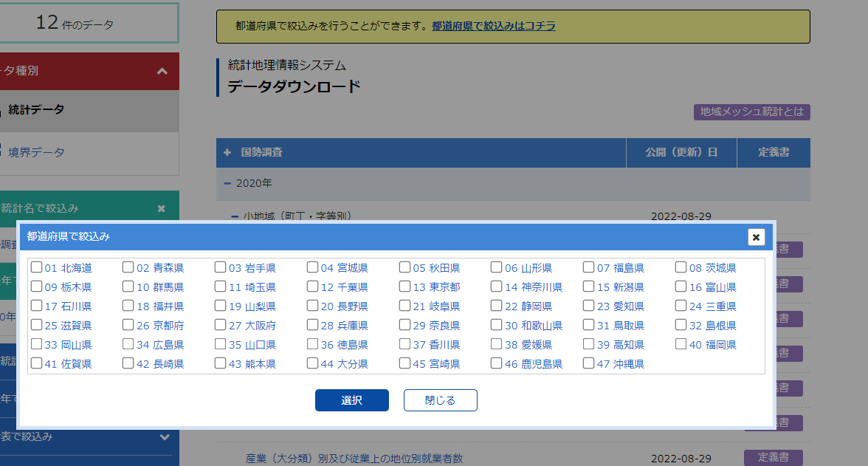Collapse the データ種別 chevron
This screenshot has height=466, width=868.
pyautogui.click(x=162, y=71)
